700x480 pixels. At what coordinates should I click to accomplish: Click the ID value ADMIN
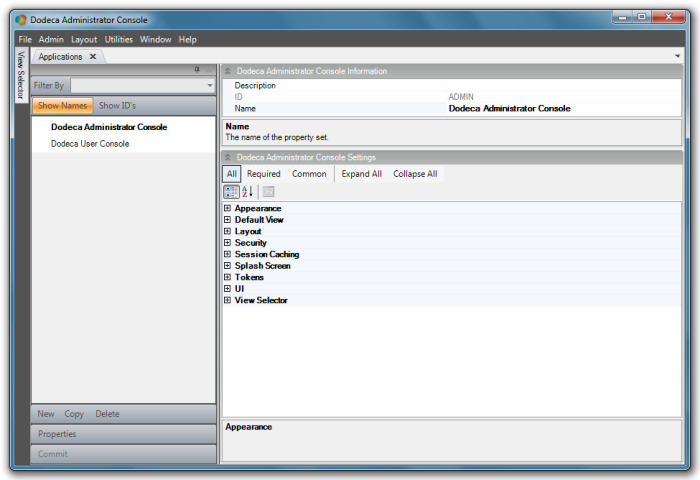click(461, 97)
